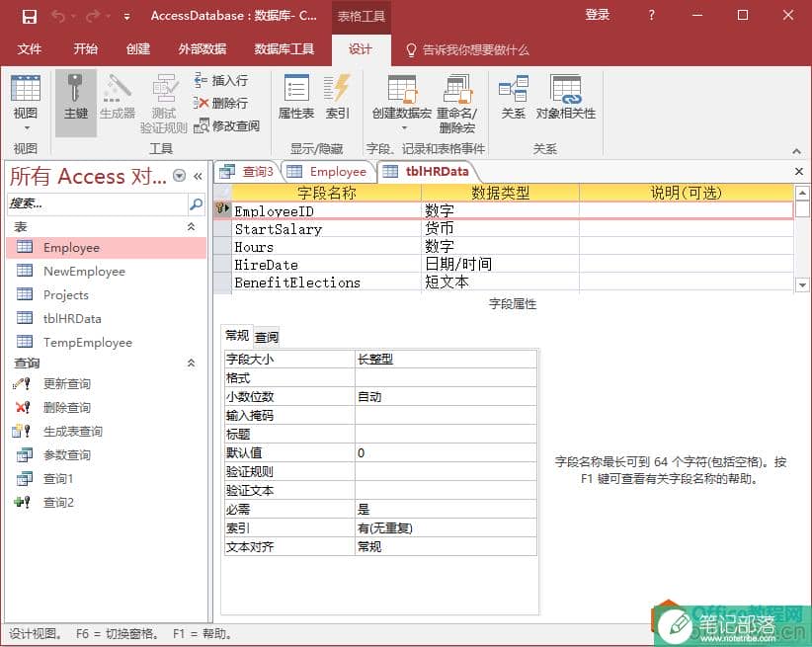The image size is (812, 647).
Task: Click the EmployeeID field name cell
Action: coord(327,211)
